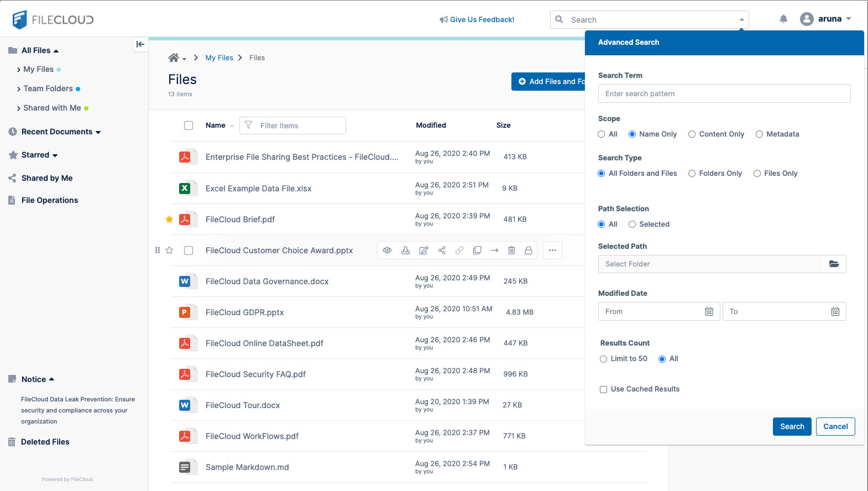Image resolution: width=868 pixels, height=491 pixels.
Task: Lock the Customer Choice Award file
Action: [529, 250]
